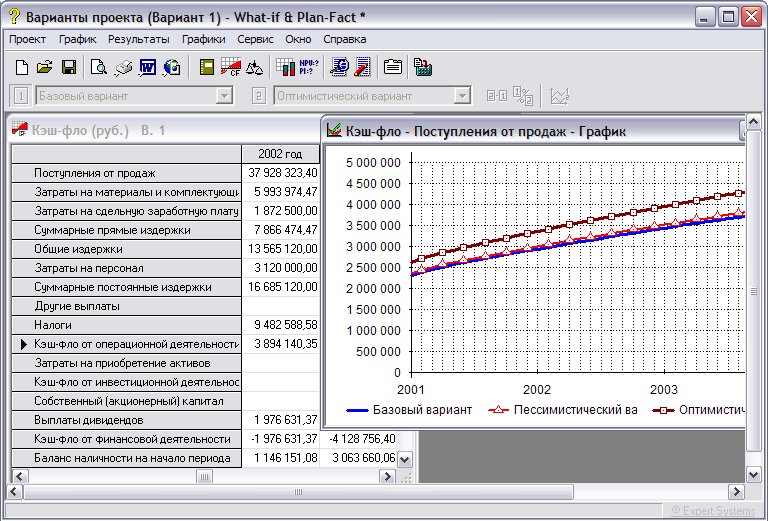Open the Проект menu

coord(28,39)
